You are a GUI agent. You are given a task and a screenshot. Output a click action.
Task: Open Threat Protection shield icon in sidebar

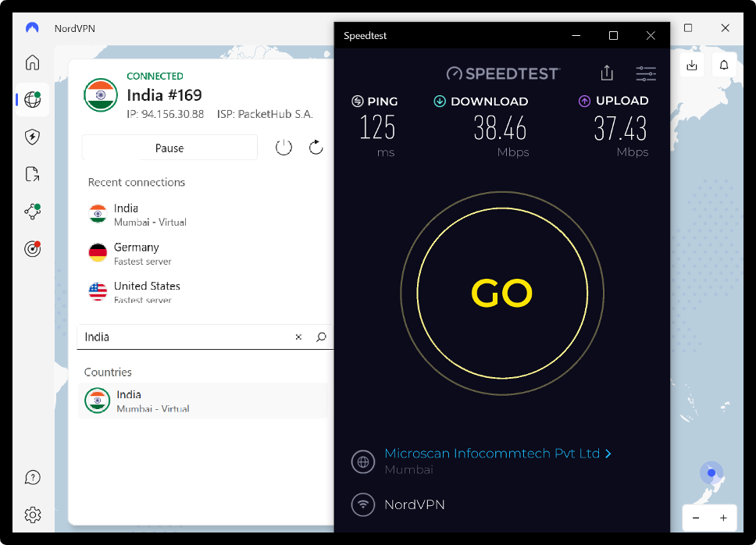[x=32, y=137]
